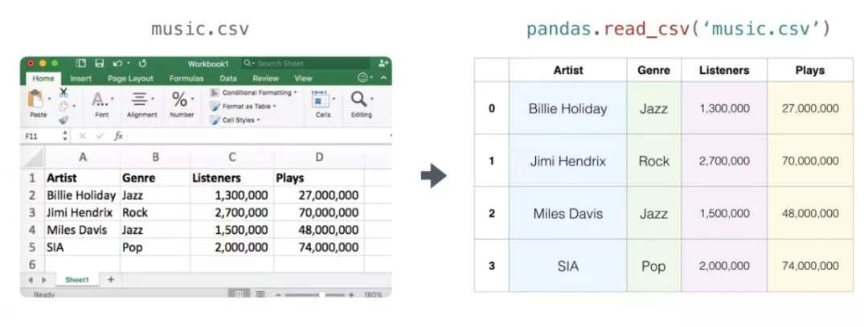Click the Redo icon in title bar
The width and height of the screenshot is (868, 327).
pos(142,63)
